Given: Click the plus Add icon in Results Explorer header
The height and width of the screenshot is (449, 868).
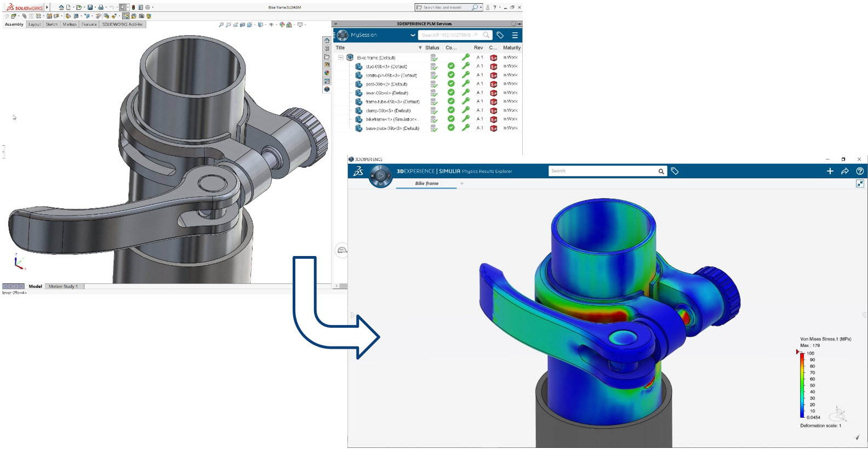Looking at the screenshot, I should [830, 171].
